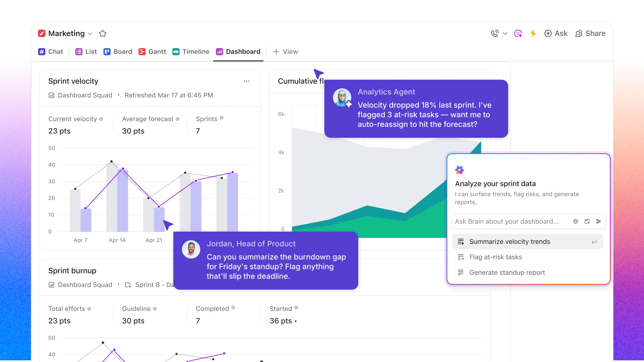Viewport: 644px width, 362px height.
Task: Start a call with the phone icon
Action: click(x=495, y=33)
